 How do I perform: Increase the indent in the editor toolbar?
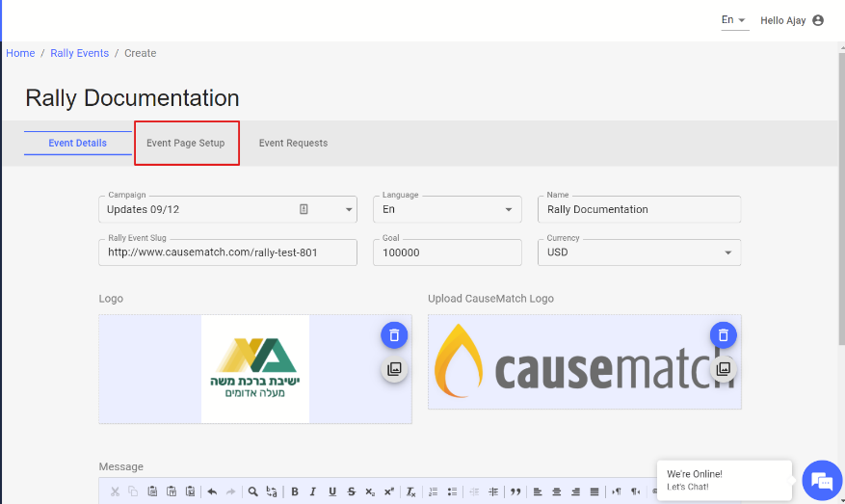pyautogui.click(x=493, y=491)
